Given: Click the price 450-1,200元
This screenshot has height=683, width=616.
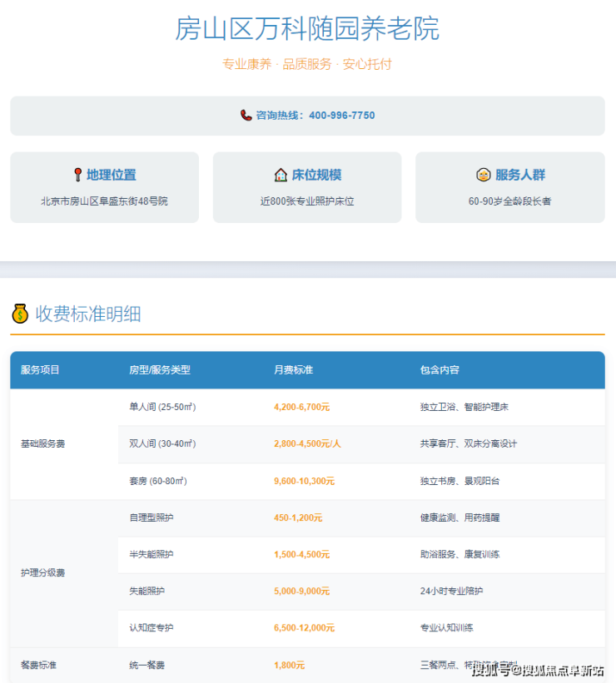Looking at the screenshot, I should [298, 517].
